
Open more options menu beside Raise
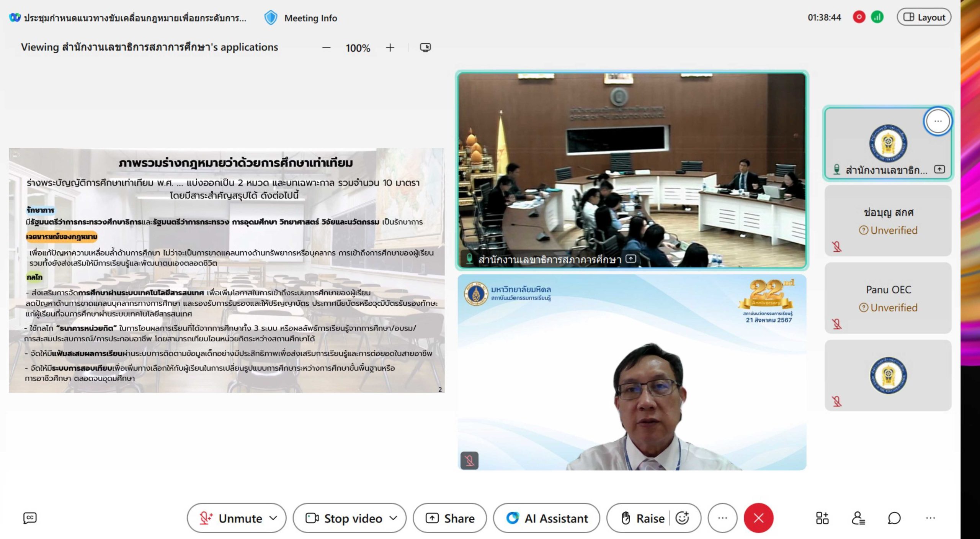coord(722,518)
